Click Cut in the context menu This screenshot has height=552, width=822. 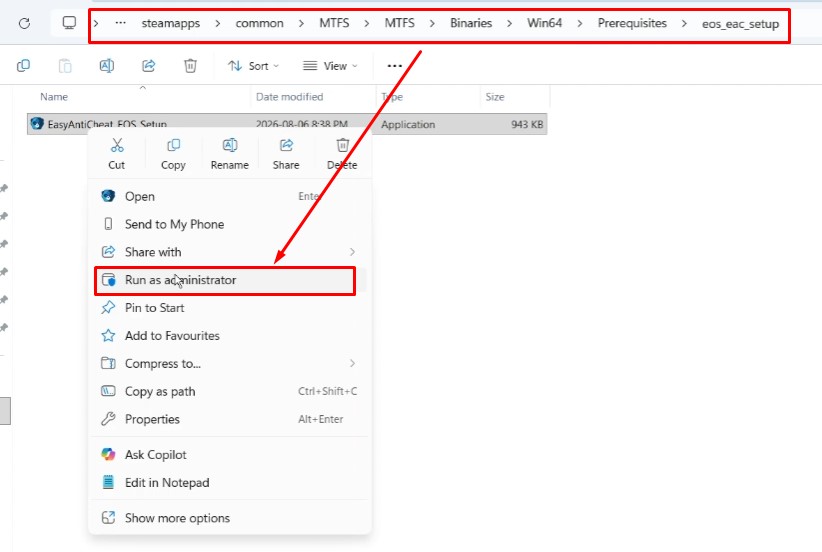(116, 154)
